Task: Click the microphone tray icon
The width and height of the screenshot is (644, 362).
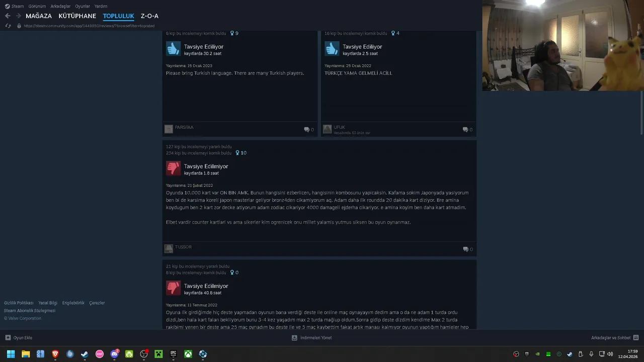Action: click(591, 354)
